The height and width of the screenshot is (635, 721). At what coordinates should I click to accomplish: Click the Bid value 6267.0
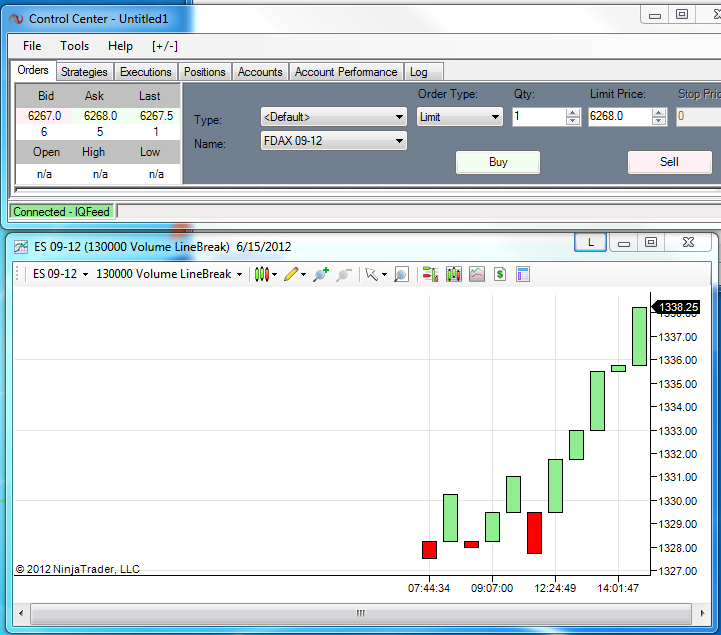[x=44, y=116]
